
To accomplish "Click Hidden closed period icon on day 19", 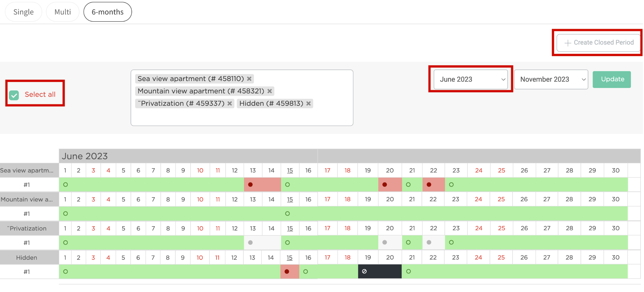I will click(364, 271).
